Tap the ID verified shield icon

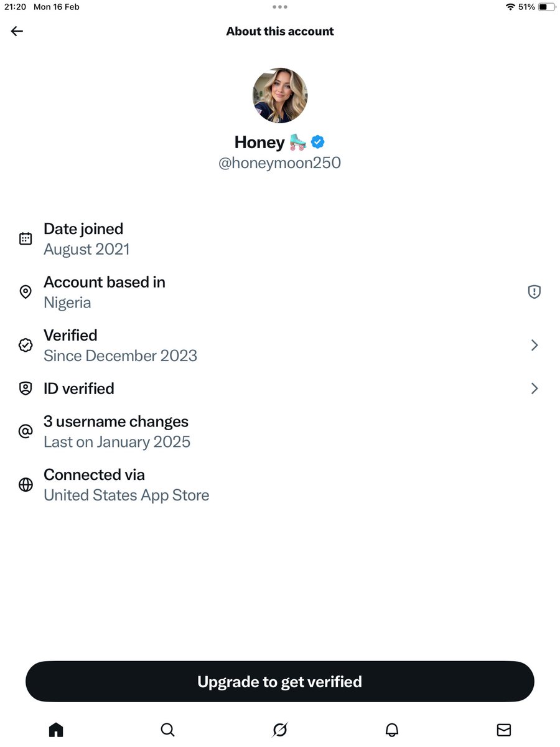(x=26, y=388)
